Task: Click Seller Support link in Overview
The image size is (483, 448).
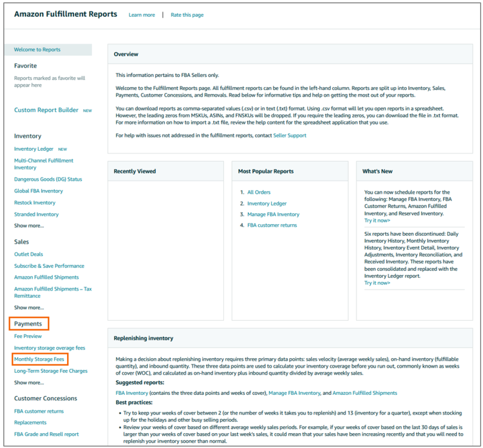Action: 289,135
